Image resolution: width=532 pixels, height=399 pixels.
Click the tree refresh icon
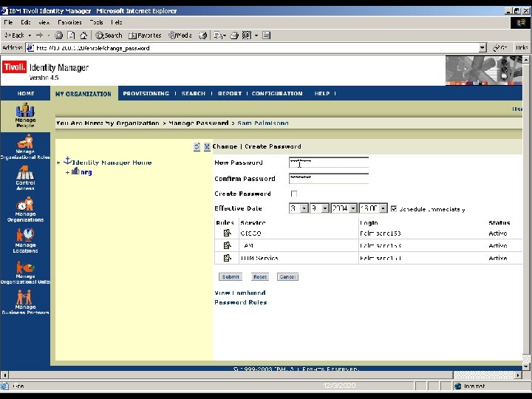click(x=197, y=146)
